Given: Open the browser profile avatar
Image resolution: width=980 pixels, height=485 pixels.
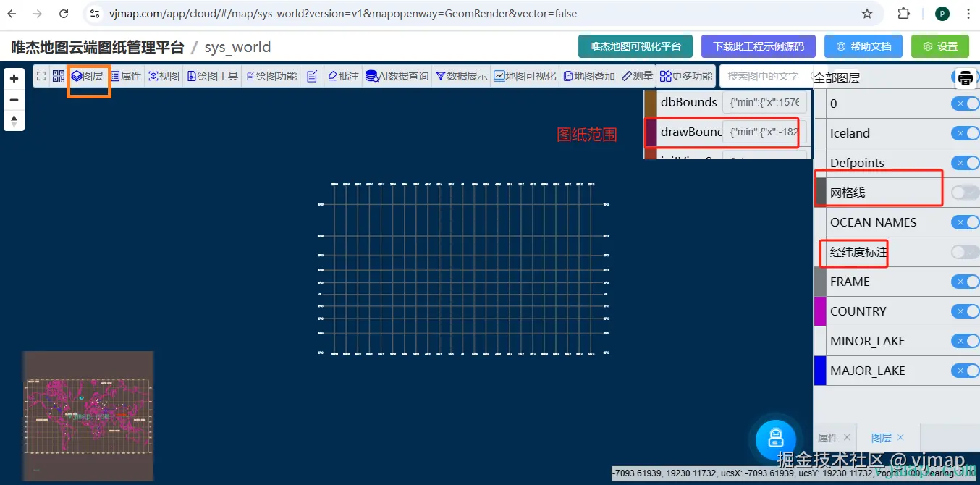Looking at the screenshot, I should coord(942,14).
